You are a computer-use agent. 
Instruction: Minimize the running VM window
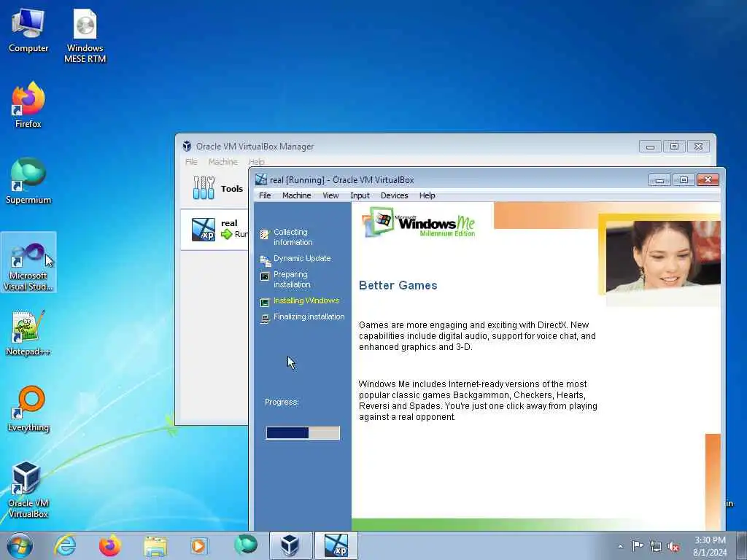coord(659,180)
